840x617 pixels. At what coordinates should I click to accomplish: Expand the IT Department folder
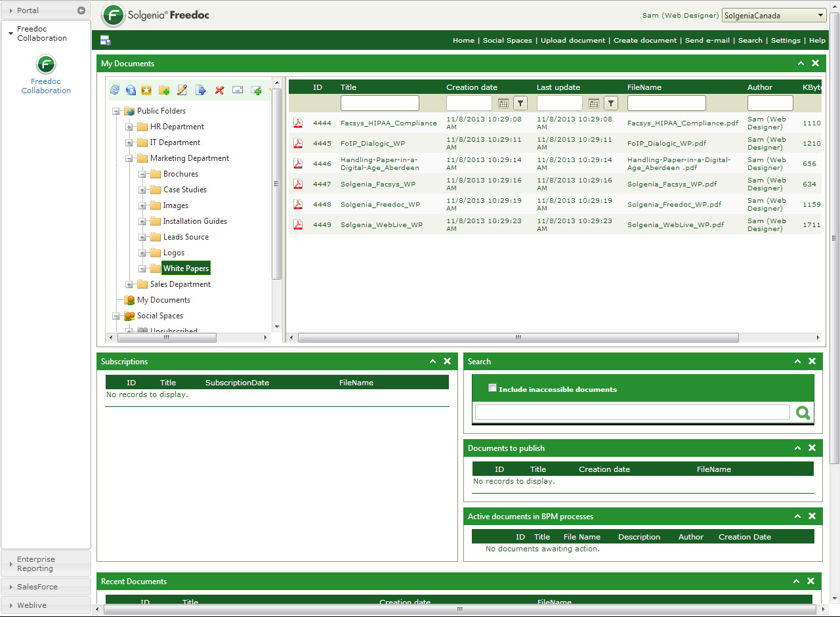click(x=129, y=142)
